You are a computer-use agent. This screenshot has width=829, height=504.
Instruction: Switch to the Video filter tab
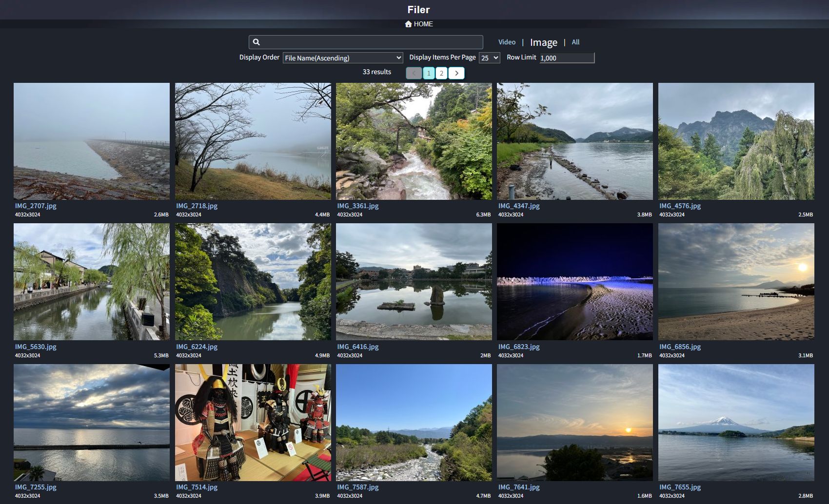pyautogui.click(x=507, y=42)
